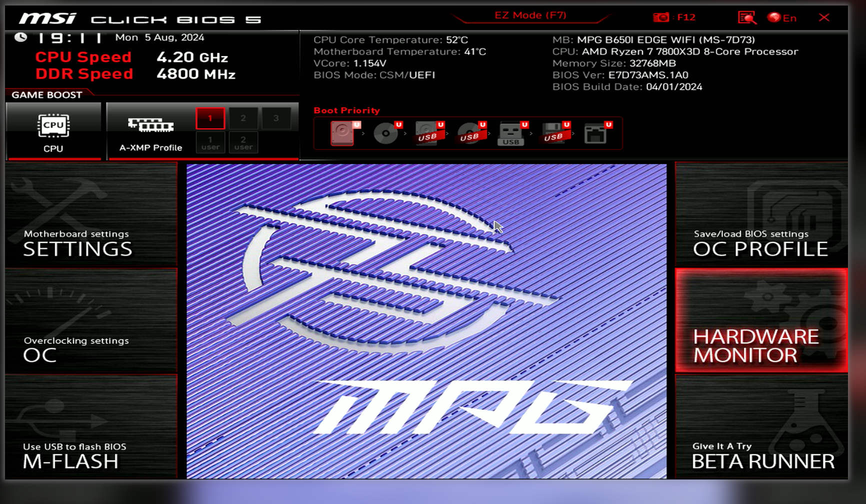
Task: Click BIOS Ver E7D73AMS.1A0 text
Action: 620,75
